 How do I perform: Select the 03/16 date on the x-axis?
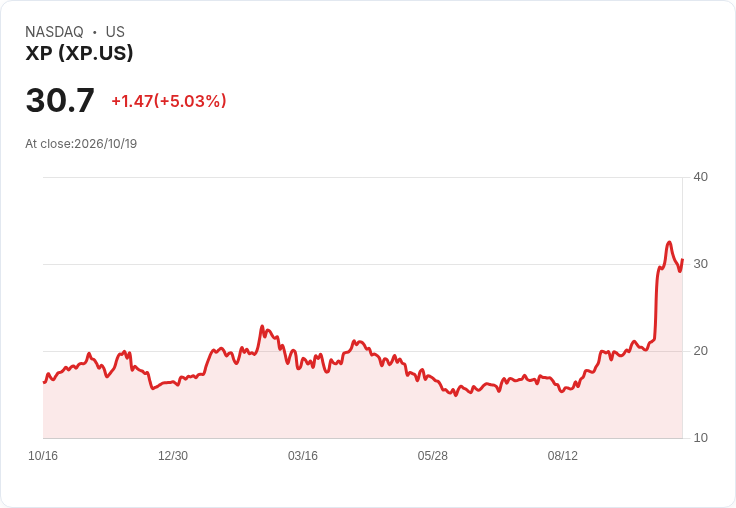tap(303, 456)
